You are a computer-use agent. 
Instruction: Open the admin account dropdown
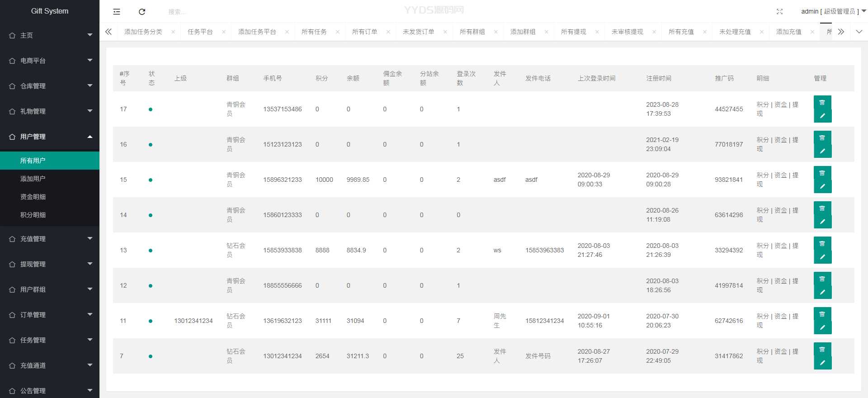pyautogui.click(x=833, y=11)
